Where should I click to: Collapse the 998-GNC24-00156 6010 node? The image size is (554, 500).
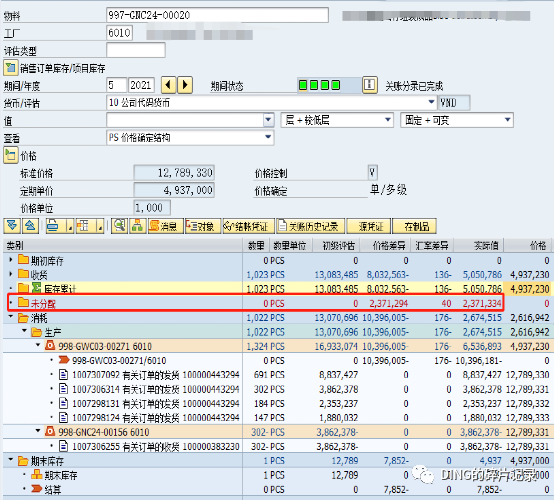[x=38, y=431]
